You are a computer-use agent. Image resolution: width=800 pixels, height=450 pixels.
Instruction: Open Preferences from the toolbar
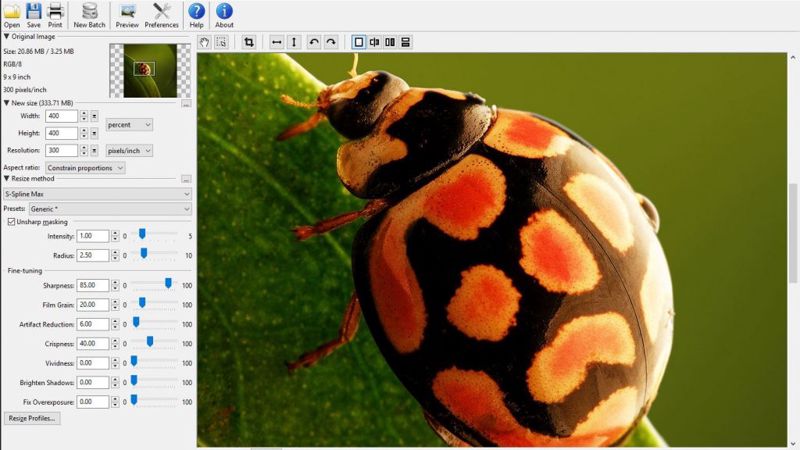pos(161,15)
